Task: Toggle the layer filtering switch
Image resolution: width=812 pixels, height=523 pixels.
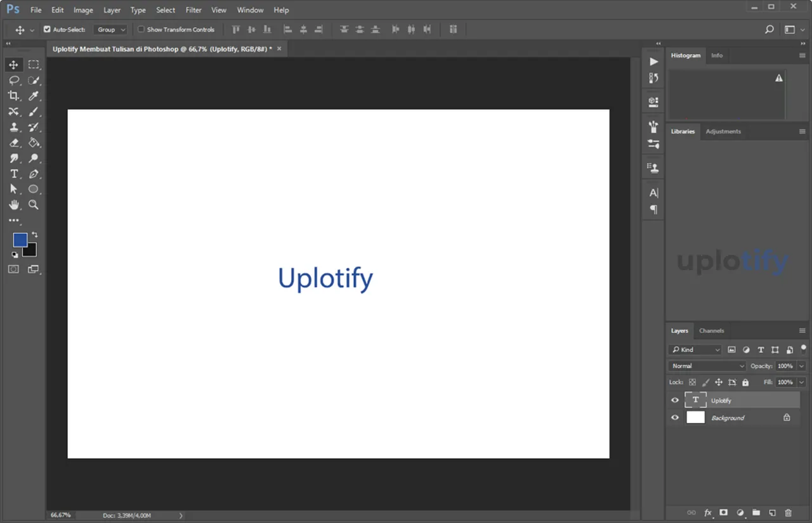Action: click(x=804, y=349)
